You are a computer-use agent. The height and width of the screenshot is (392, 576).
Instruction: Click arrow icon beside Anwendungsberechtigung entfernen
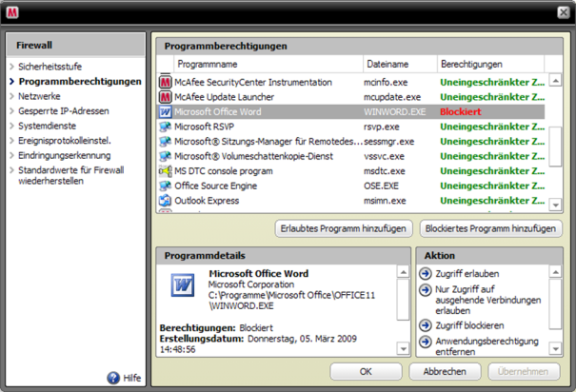tap(426, 342)
